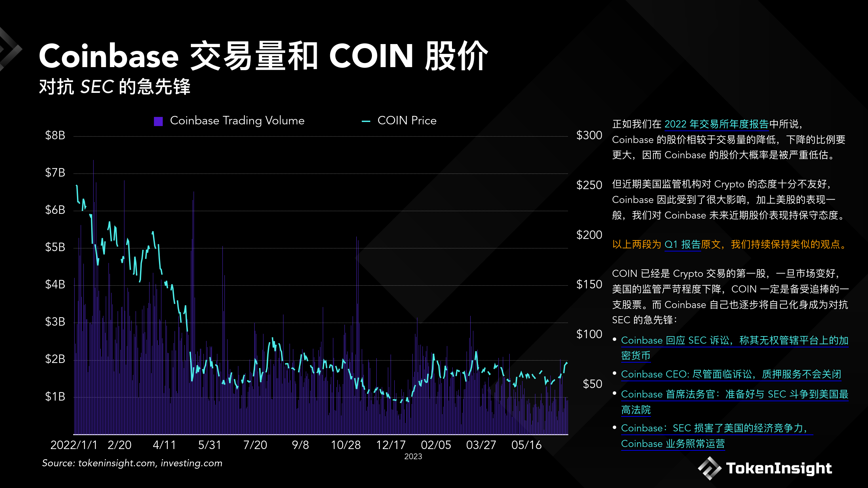The height and width of the screenshot is (488, 868).
Task: Click the $7B left axis label
Action: [55, 173]
